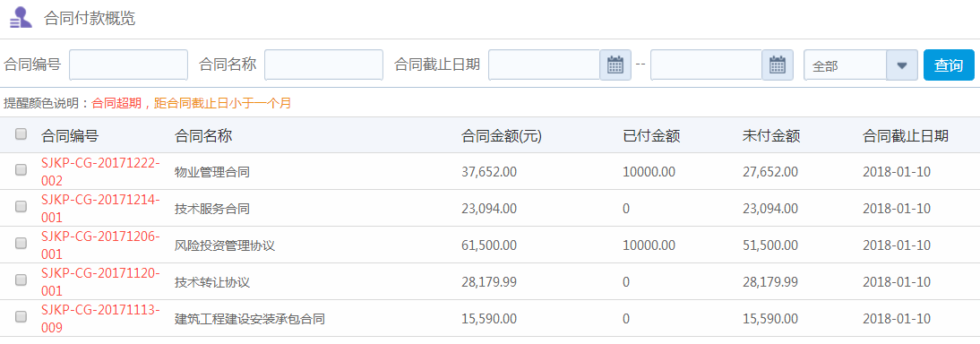Click the start 合同截止日期 date field

tap(545, 65)
